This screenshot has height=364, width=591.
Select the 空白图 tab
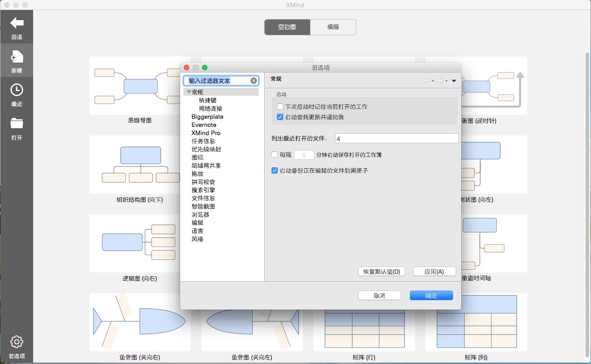(287, 27)
